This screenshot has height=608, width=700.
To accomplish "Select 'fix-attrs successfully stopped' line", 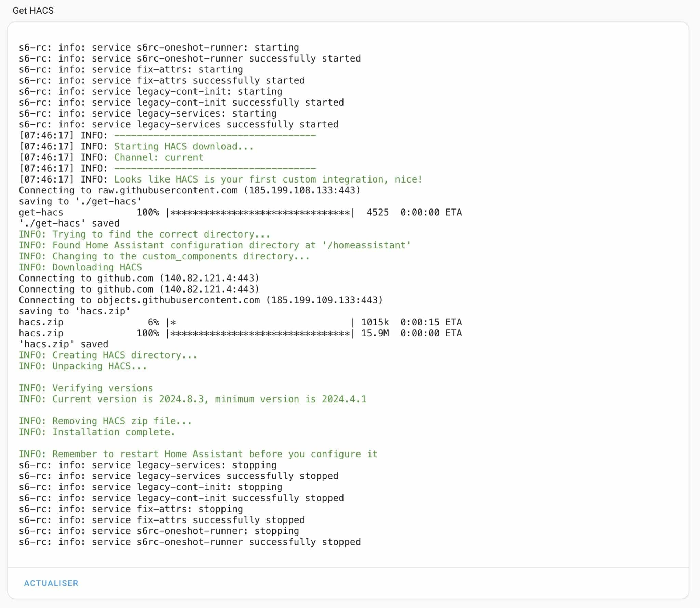I will [x=162, y=520].
